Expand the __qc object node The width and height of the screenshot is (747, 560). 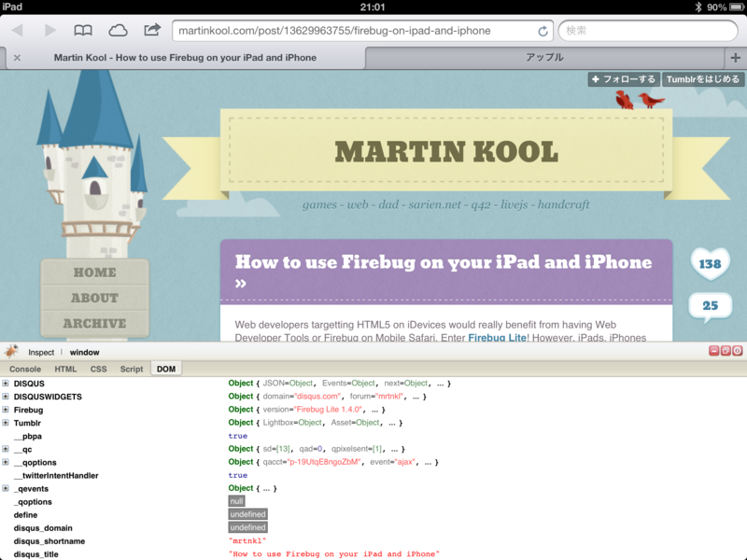click(x=6, y=449)
